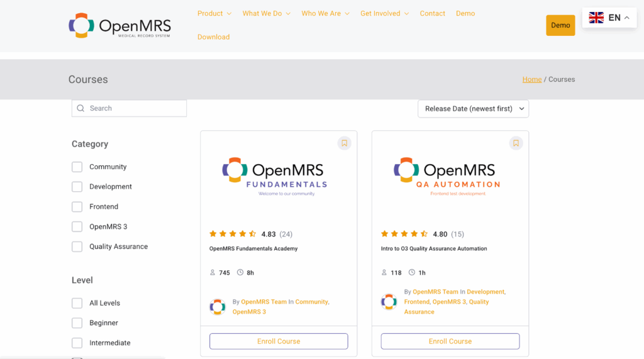Click the yellow Demo button
Image resolution: width=644 pixels, height=359 pixels.
pos(560,26)
